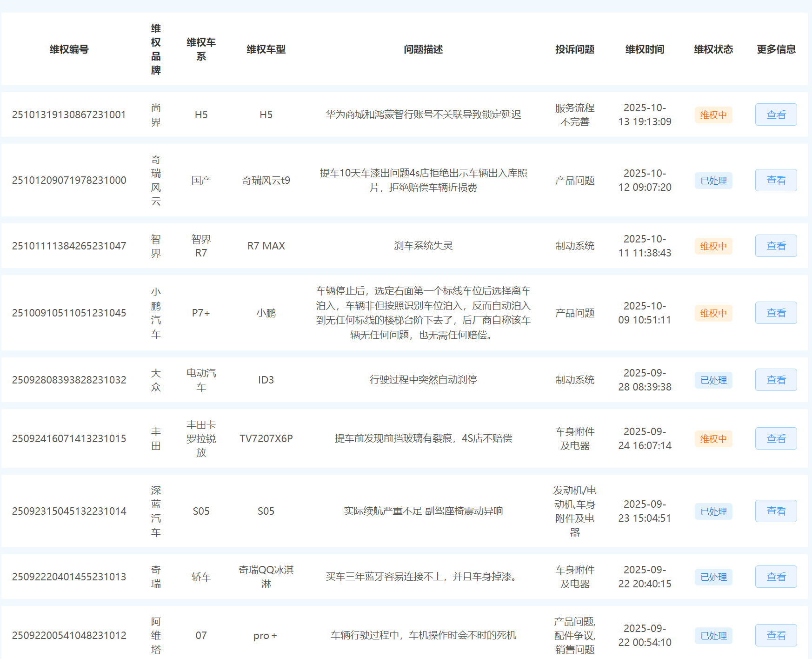Select complaint number 25092220401455231013
Viewport: 812px width, 659px height.
point(69,577)
